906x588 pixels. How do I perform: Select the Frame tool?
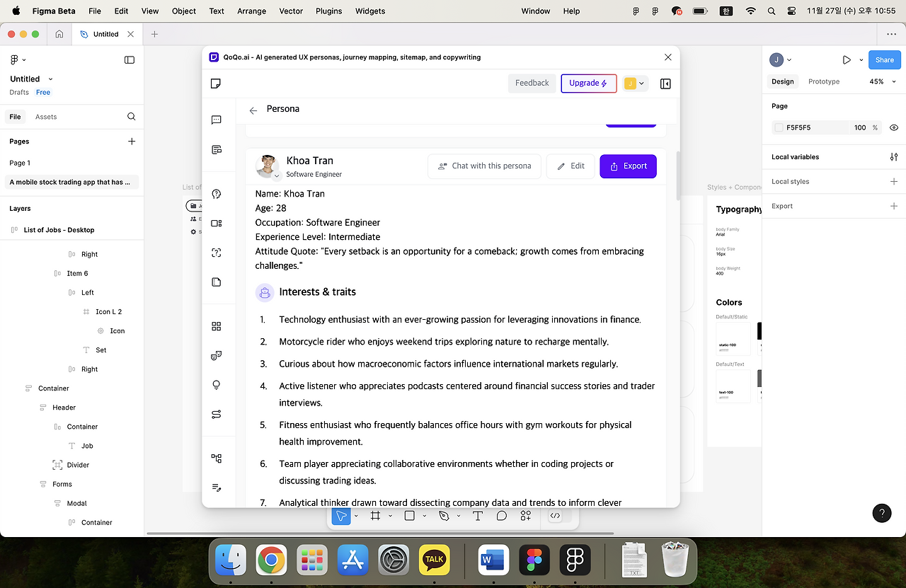coord(375,516)
